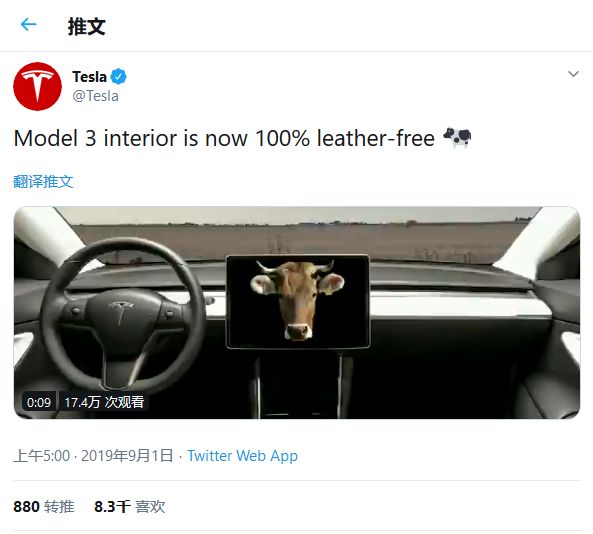Open the Twitter Web App link
Viewport: 593px width, 534px height.
click(242, 456)
